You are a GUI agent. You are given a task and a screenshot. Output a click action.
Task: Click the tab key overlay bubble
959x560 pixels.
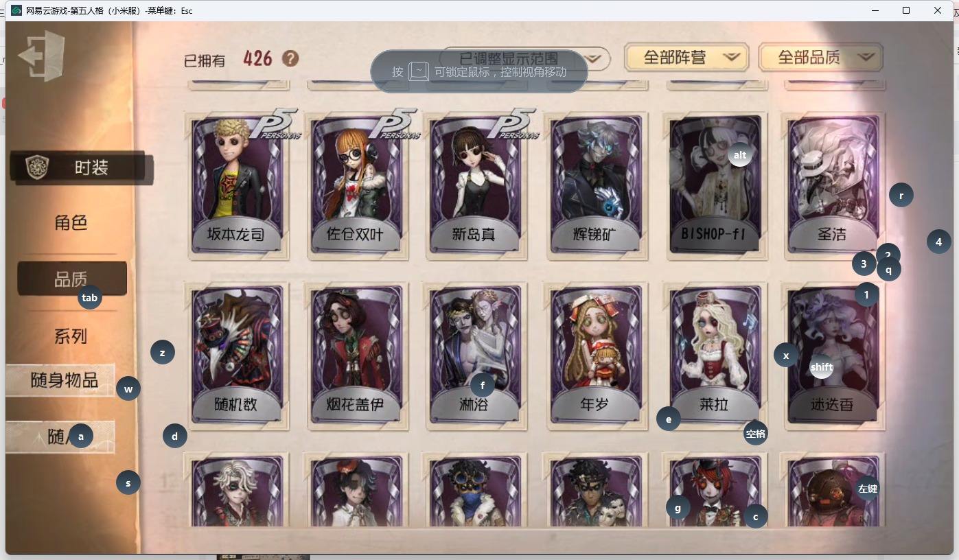(90, 298)
